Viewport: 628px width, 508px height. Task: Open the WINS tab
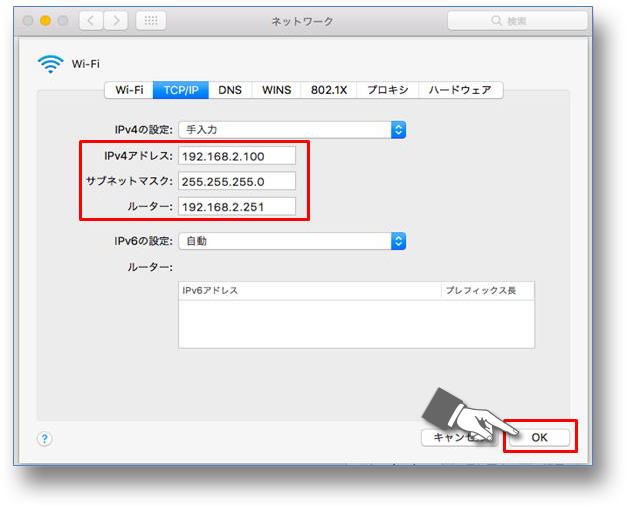point(276,90)
